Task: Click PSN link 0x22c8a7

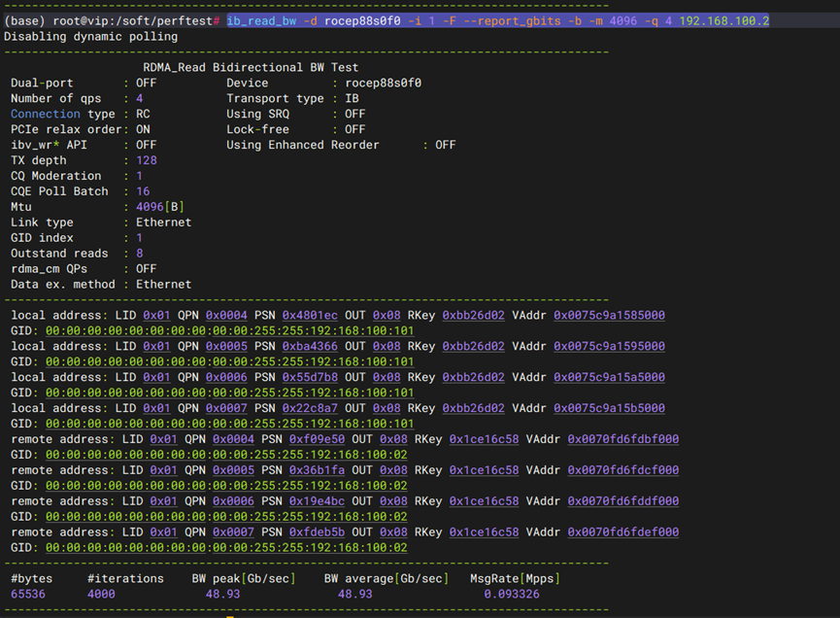Action: [x=310, y=409]
